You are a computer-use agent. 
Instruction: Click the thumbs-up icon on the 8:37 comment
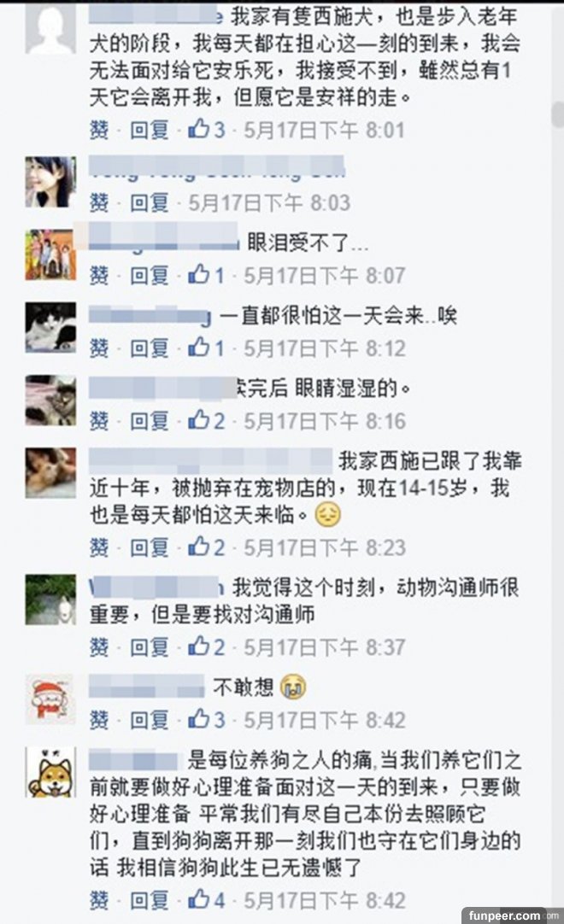pos(198,646)
